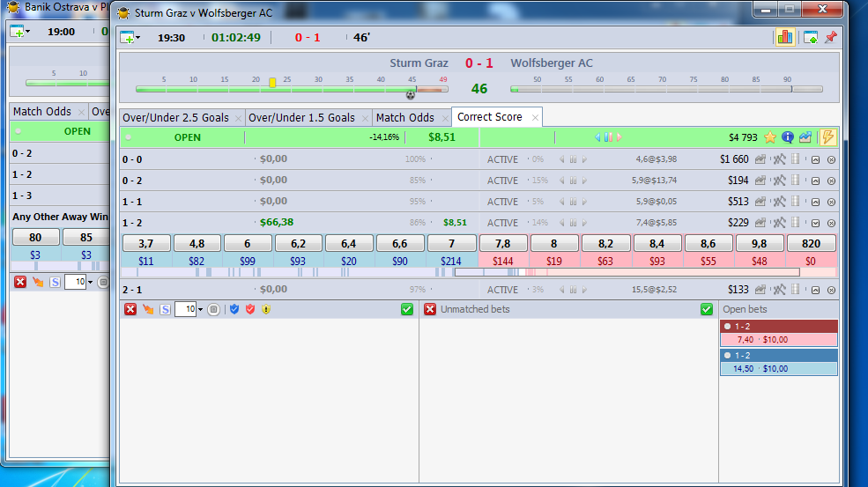868x487 pixels.
Task: Click the blue left arrow in green header
Action: 597,137
